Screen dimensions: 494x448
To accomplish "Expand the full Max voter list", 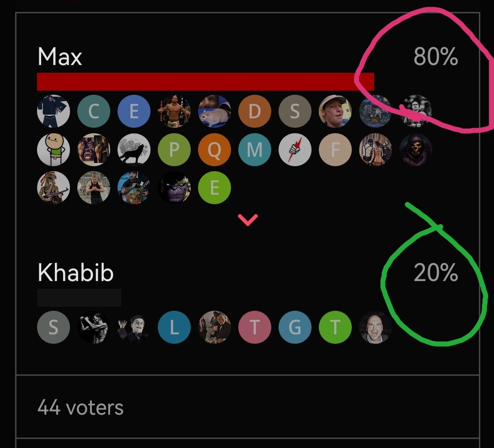I will pyautogui.click(x=248, y=220).
